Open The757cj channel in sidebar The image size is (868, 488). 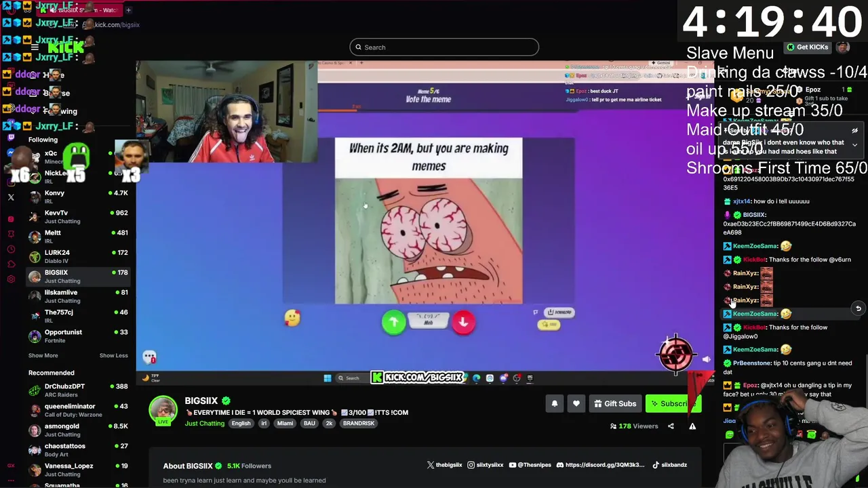(78, 316)
